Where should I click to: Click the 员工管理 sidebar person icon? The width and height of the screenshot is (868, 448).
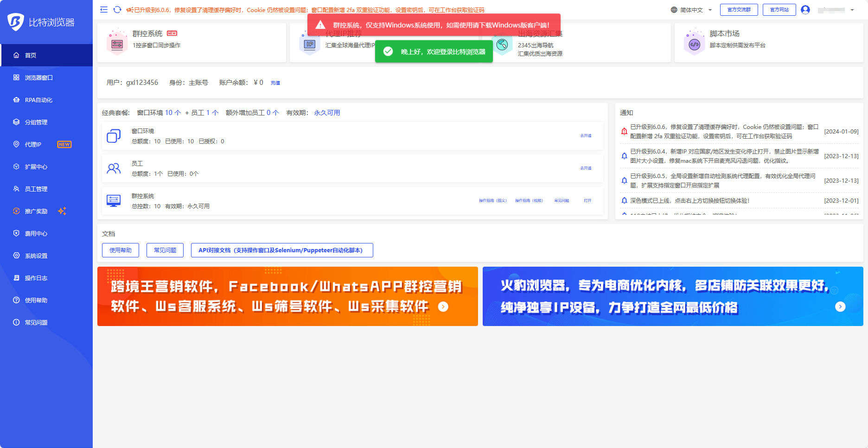[x=16, y=189]
